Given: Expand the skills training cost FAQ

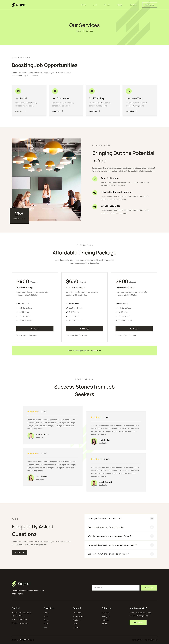Looking at the screenshot, I should [152, 545].
